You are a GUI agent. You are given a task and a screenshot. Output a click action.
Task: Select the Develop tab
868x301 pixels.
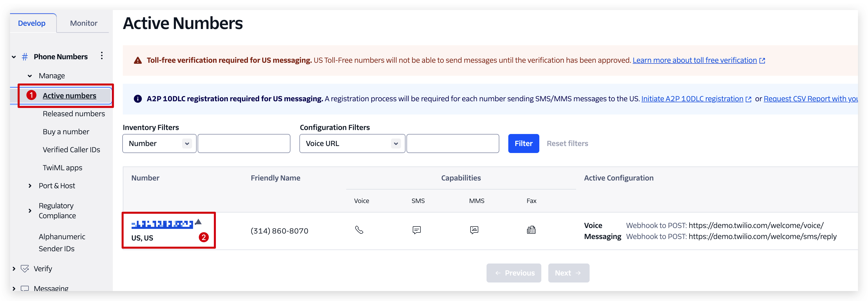pos(32,23)
